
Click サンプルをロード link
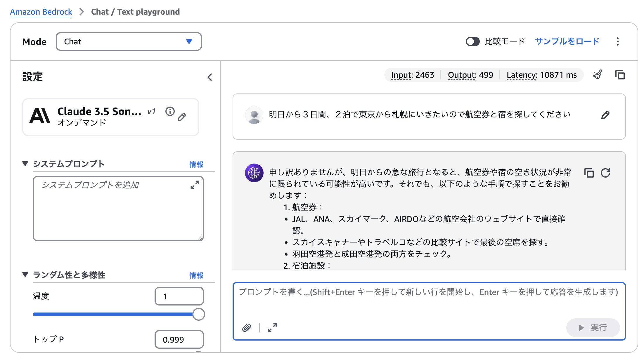(x=567, y=41)
